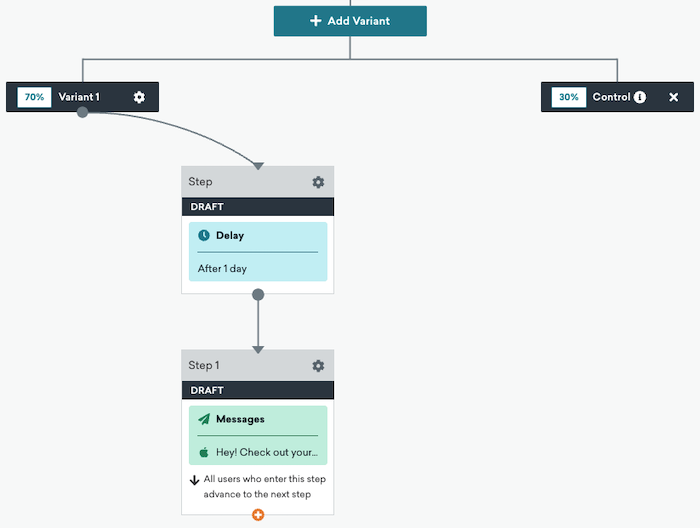Click the paper plane Messages icon
The image size is (700, 528).
(x=204, y=420)
